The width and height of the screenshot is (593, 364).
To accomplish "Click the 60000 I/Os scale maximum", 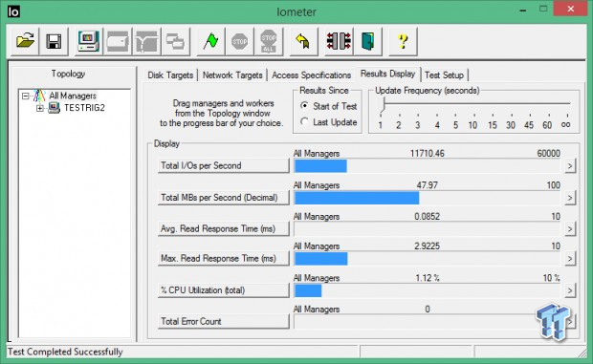I will (548, 153).
